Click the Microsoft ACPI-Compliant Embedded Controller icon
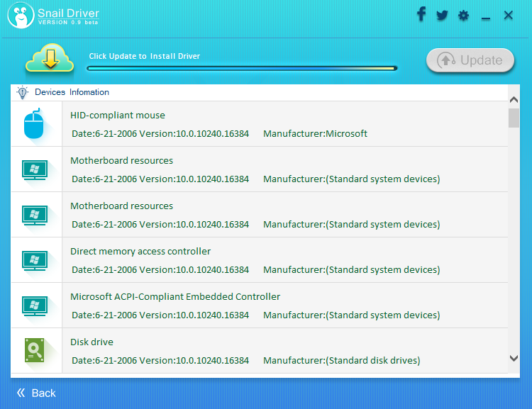 tap(34, 306)
